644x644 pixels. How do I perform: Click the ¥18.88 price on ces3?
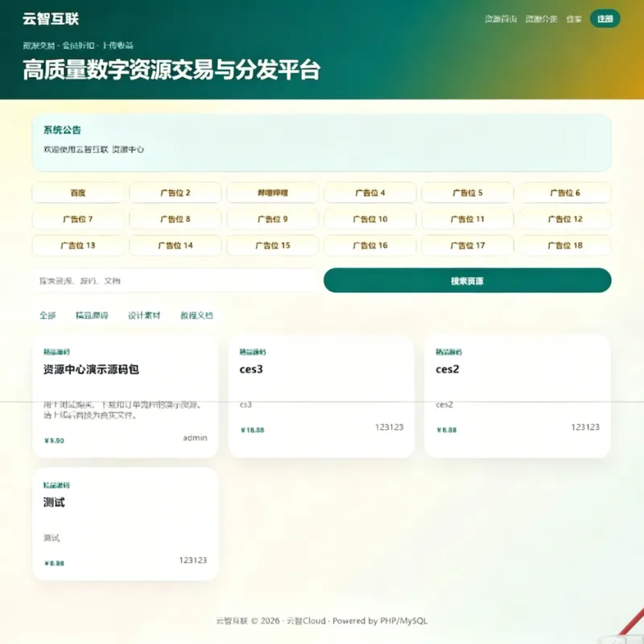(x=253, y=430)
